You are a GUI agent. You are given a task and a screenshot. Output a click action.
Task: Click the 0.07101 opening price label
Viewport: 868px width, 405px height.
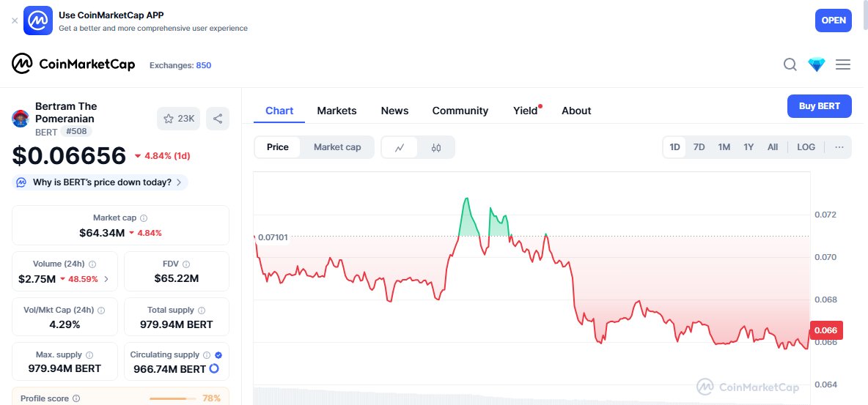pyautogui.click(x=273, y=237)
